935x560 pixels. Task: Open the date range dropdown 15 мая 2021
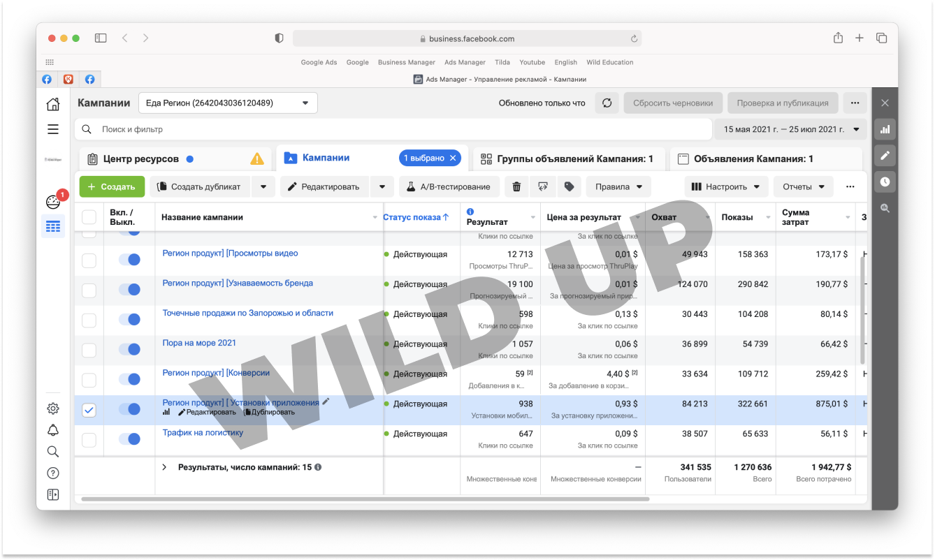(x=790, y=129)
